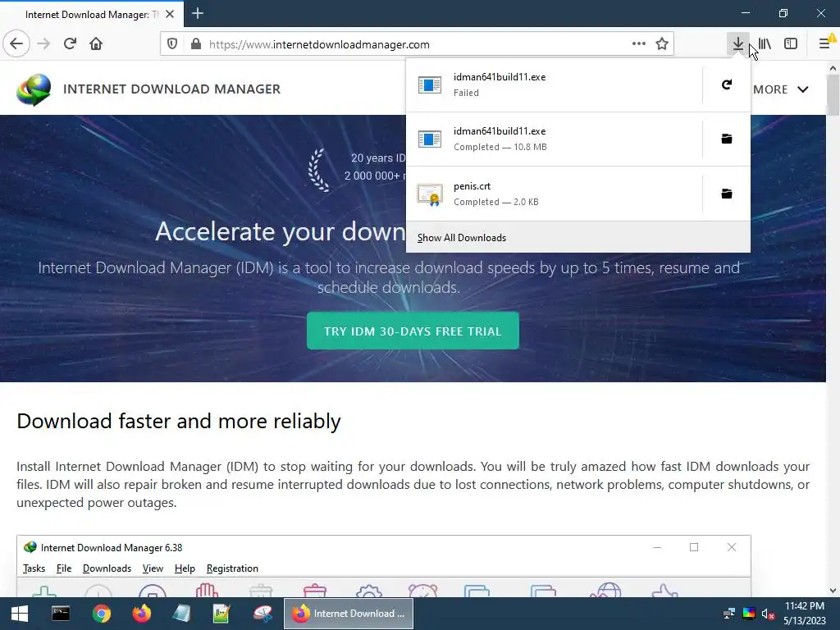The height and width of the screenshot is (630, 840).
Task: Show site security padlock info
Action: [x=196, y=44]
